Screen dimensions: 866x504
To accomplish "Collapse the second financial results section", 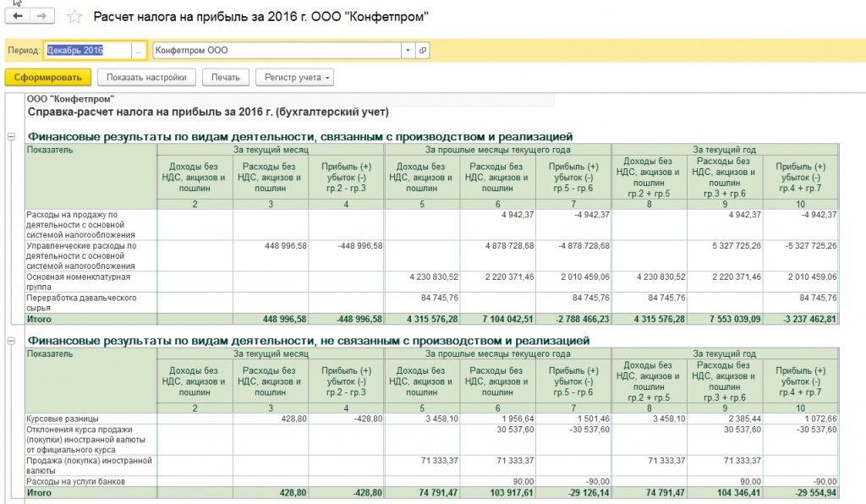I will click(11, 341).
